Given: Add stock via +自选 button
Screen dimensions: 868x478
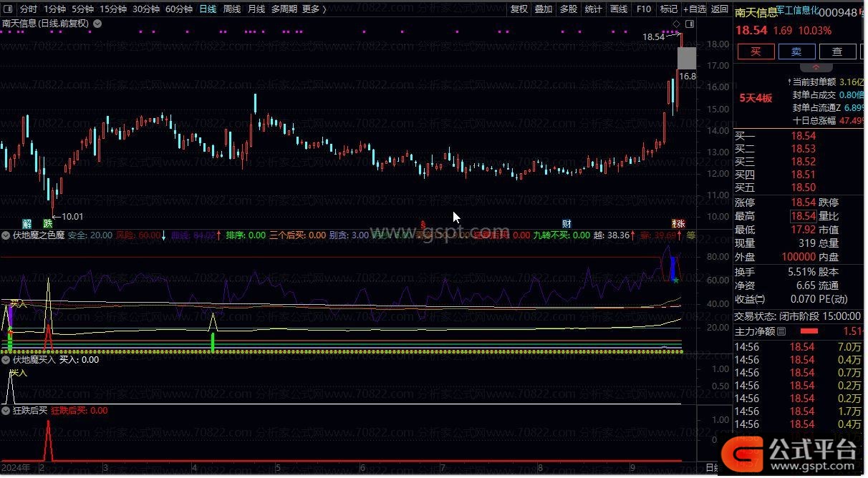Looking at the screenshot, I should point(695,9).
